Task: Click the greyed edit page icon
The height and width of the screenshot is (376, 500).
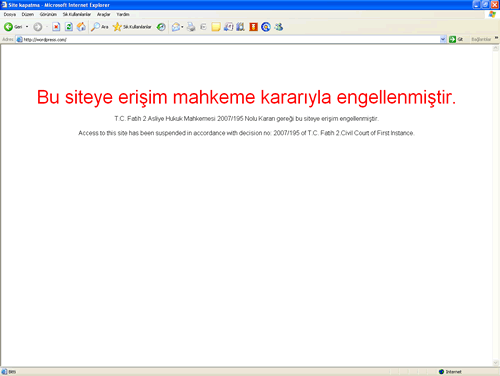Action: [203, 27]
